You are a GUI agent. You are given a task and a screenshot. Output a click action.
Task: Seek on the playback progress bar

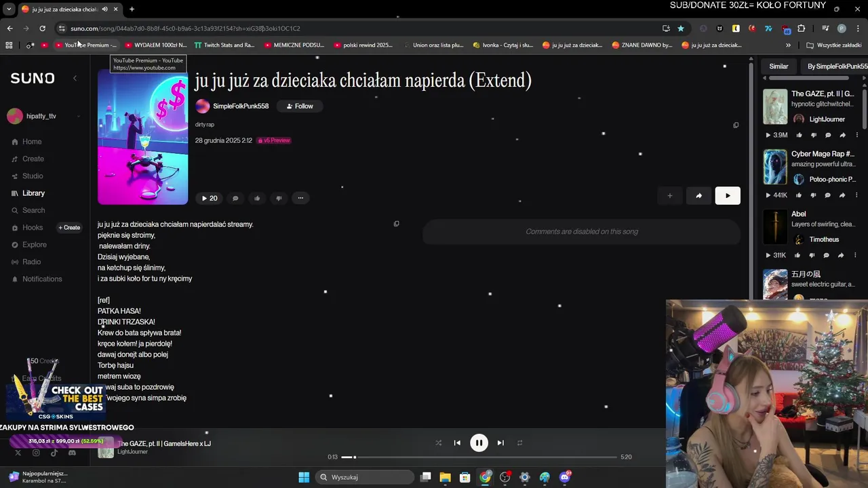point(479,457)
